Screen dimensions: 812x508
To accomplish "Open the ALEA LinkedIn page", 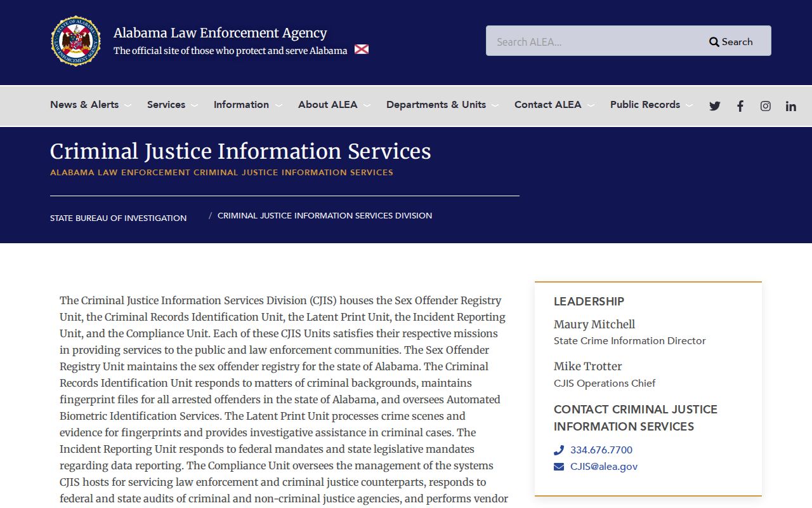I will point(791,106).
